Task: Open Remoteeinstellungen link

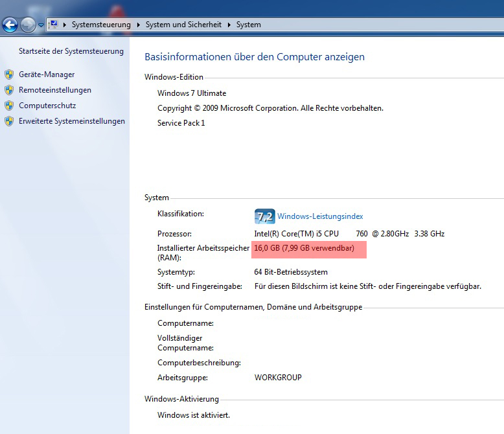Action: [55, 90]
